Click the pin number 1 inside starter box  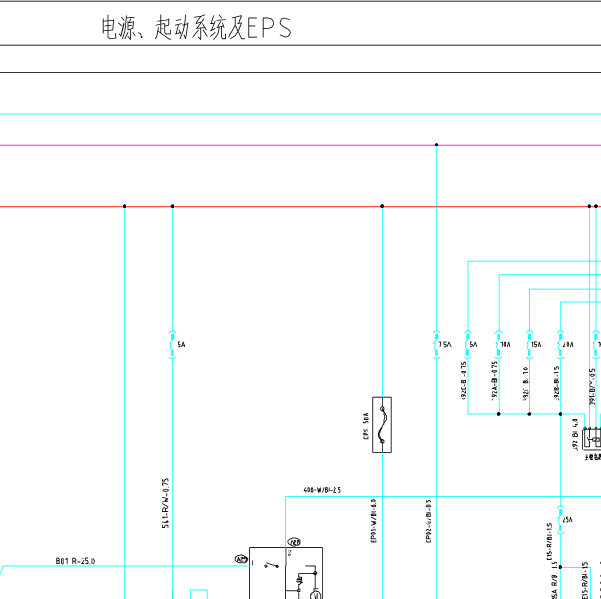coord(252,563)
